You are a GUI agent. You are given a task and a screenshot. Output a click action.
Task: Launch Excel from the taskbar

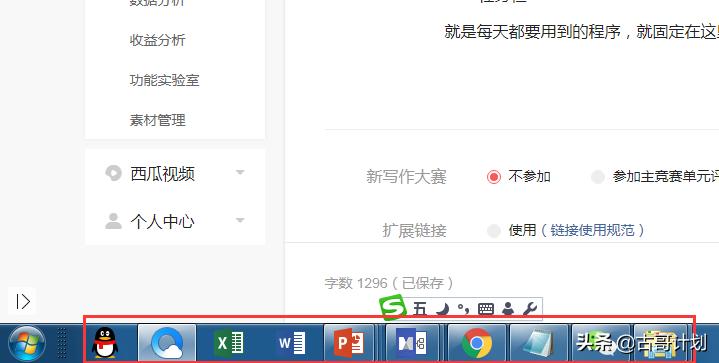[x=229, y=343]
